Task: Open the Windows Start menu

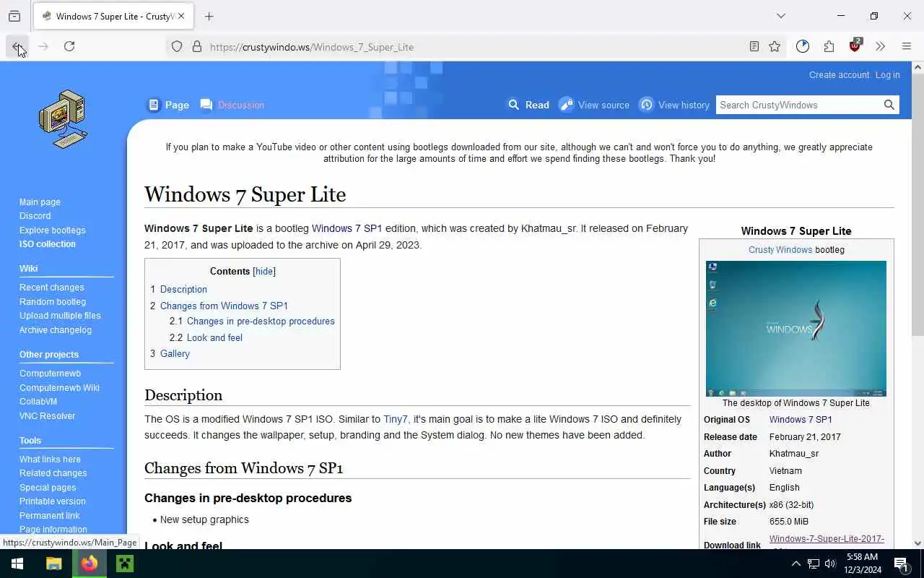Action: pos(17,564)
